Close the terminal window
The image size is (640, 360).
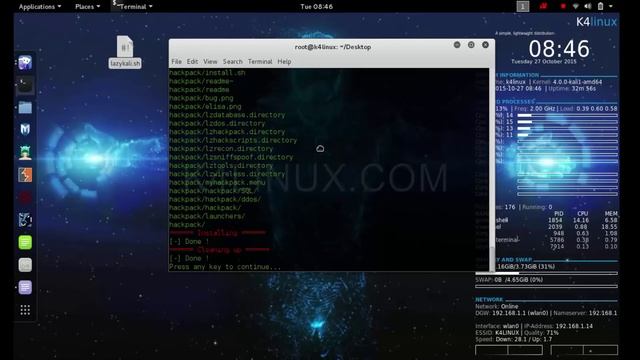tap(485, 45)
